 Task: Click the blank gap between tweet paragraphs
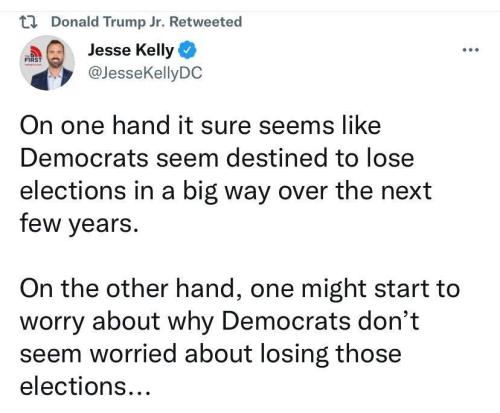coord(233,257)
